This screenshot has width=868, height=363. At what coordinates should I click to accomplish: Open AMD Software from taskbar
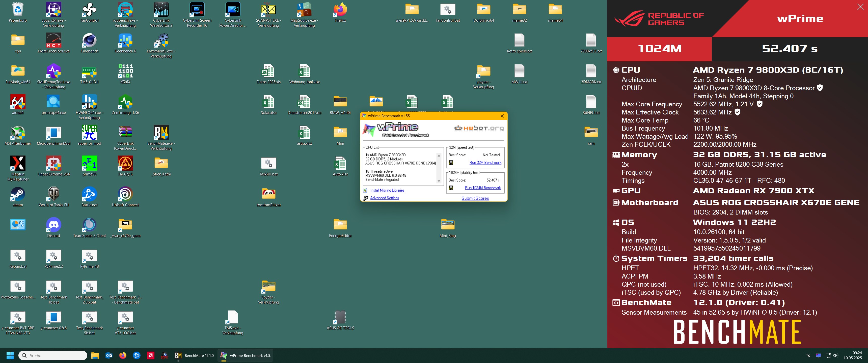[x=151, y=356]
